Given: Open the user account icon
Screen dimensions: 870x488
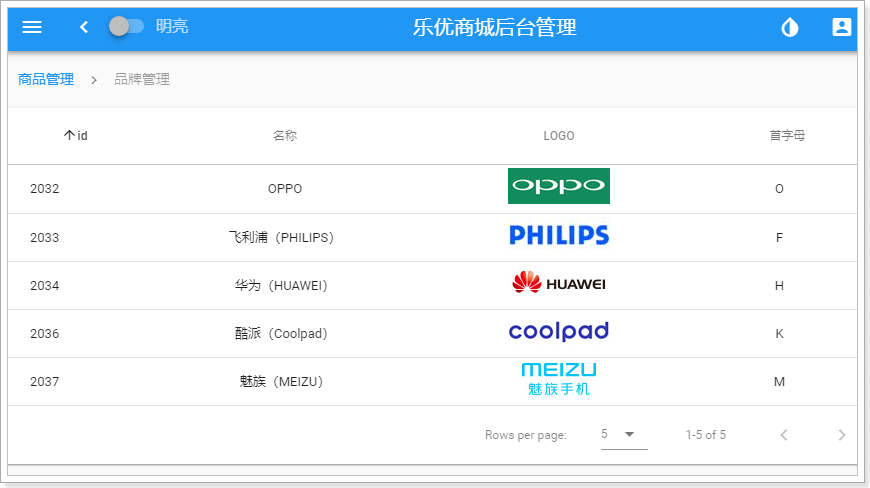Looking at the screenshot, I should tap(842, 27).
